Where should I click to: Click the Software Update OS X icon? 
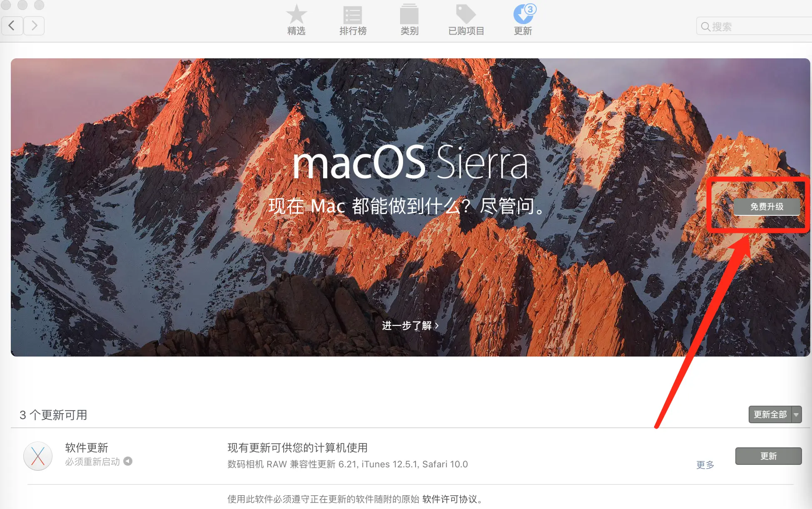[38, 456]
